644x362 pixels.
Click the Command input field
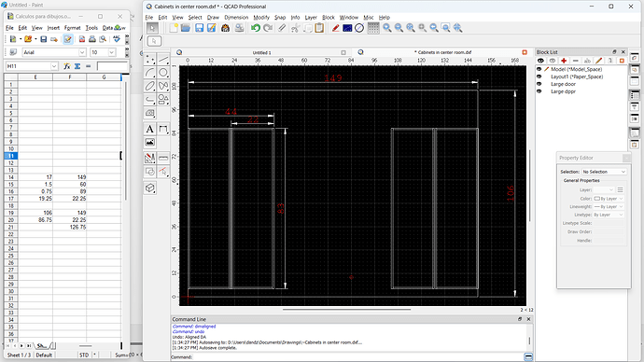coord(357,356)
